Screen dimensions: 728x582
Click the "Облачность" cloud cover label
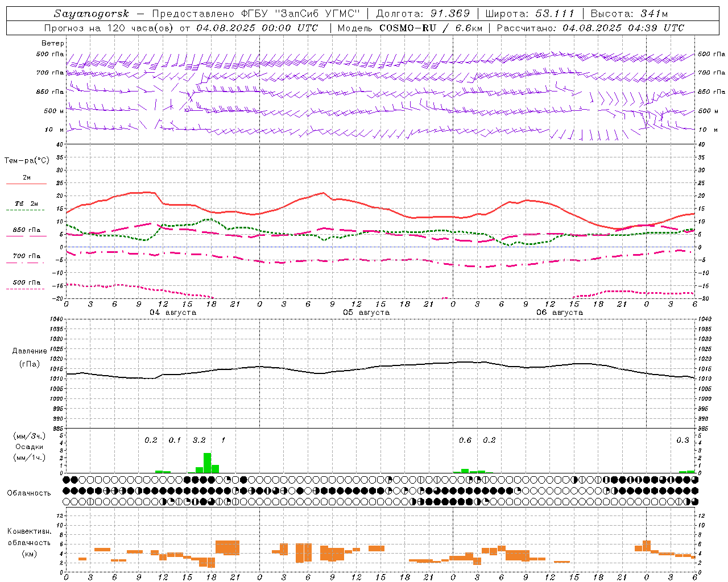[29, 493]
